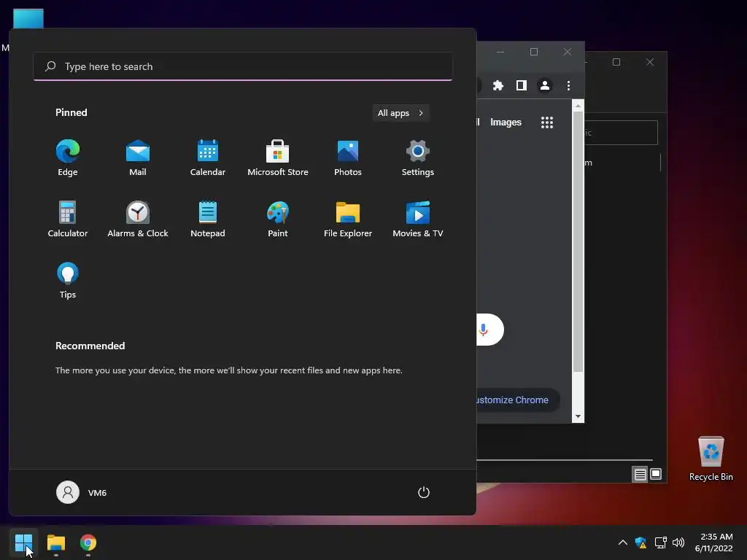Open Windows Security tray icon
Image resolution: width=747 pixels, height=560 pixels.
640,542
